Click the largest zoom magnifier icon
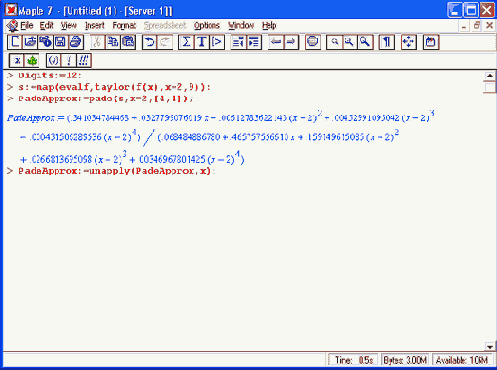The image size is (497, 370). [365, 42]
